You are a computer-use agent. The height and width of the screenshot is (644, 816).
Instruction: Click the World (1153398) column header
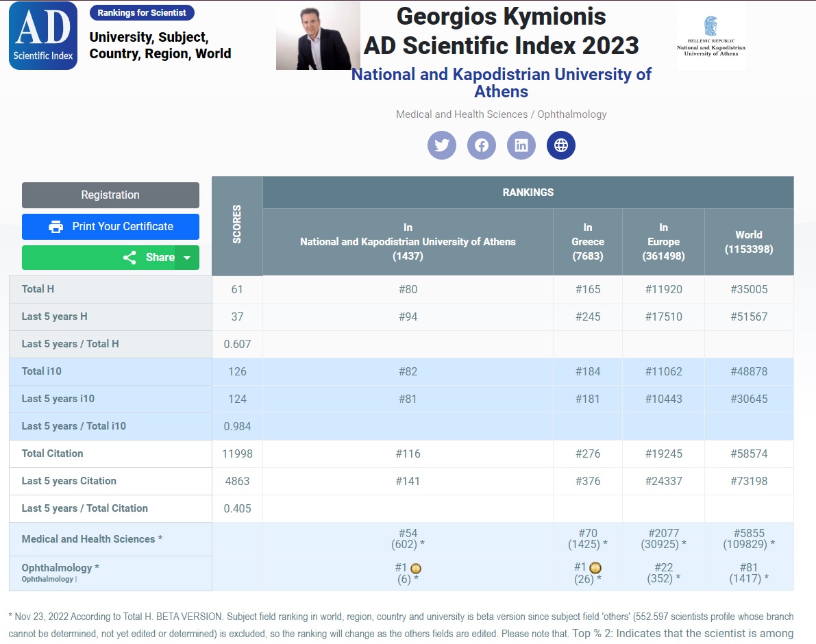click(749, 242)
